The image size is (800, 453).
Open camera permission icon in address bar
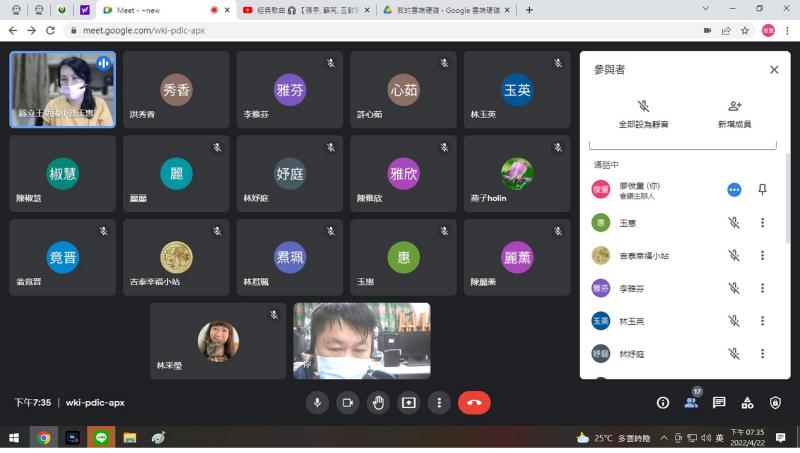pyautogui.click(x=707, y=31)
